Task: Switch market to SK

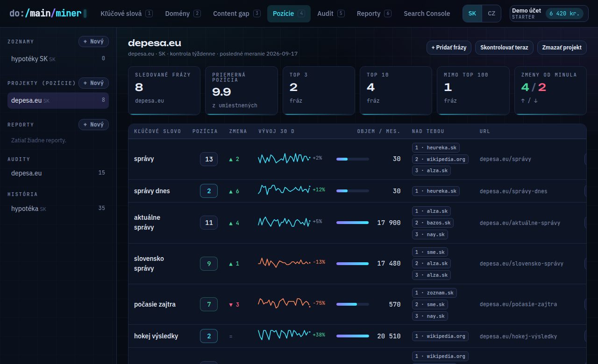Action: pos(472,14)
